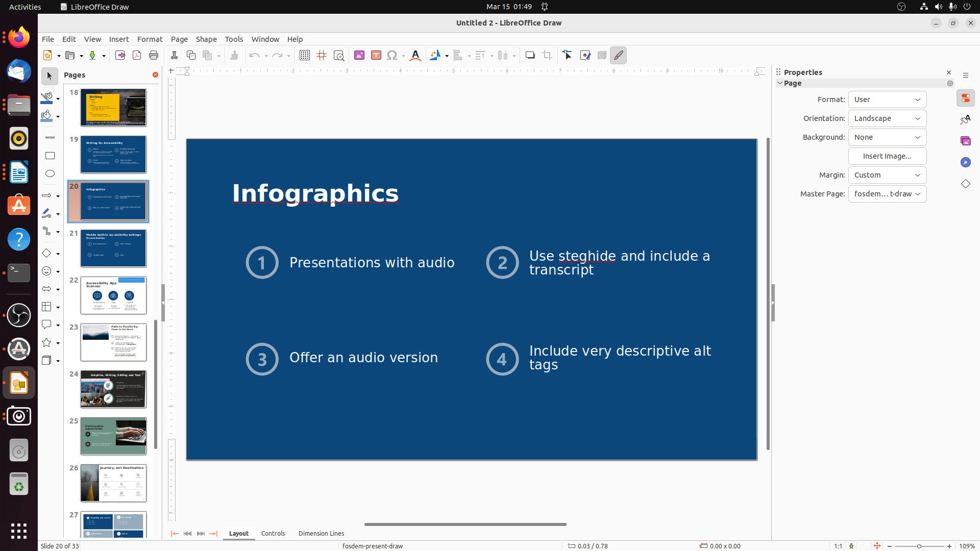This screenshot has height=551, width=980.
Task: Open the Insert Image tool
Action: (x=359, y=55)
